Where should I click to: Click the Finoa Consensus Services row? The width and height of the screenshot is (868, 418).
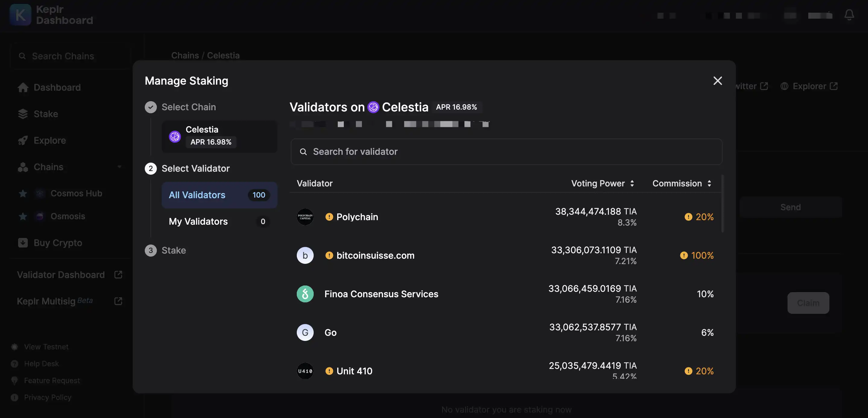[505, 294]
